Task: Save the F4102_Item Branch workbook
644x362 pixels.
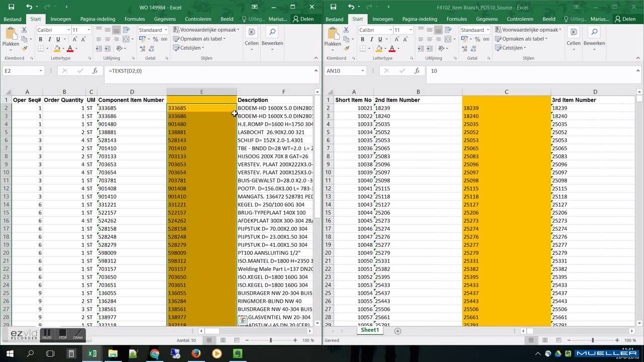Action: (333, 7)
